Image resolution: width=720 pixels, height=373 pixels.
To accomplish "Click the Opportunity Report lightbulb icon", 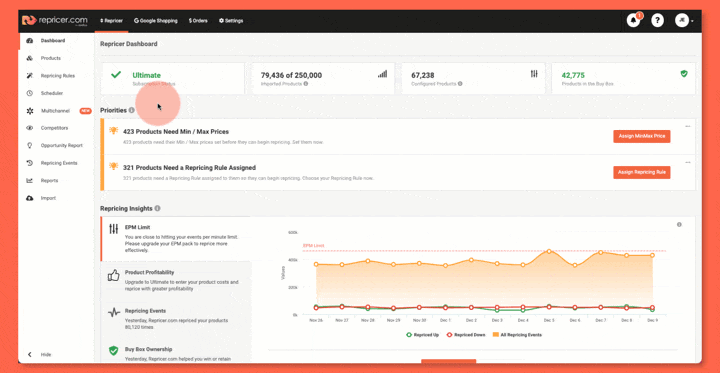I will (x=30, y=146).
